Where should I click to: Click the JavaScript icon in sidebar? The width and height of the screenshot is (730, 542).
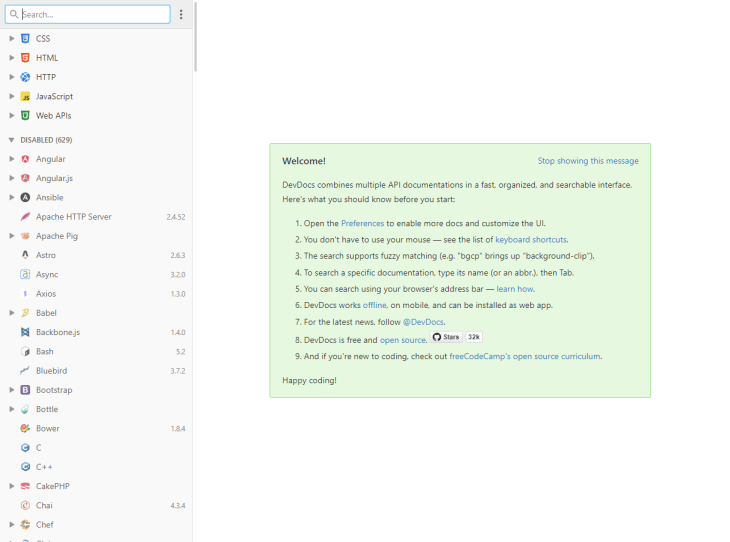pyautogui.click(x=25, y=97)
